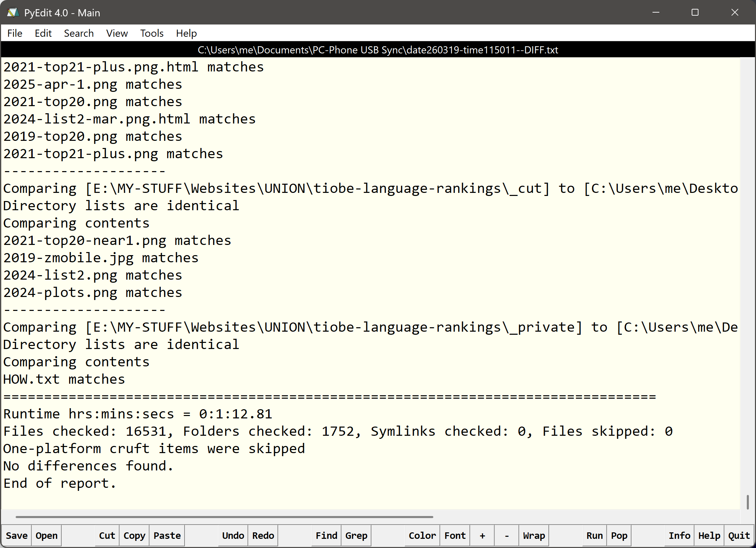The height and width of the screenshot is (548, 756).
Task: Click the Find button
Action: (326, 535)
